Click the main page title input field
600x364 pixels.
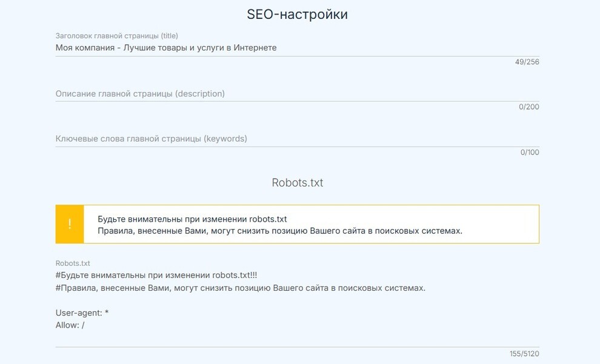[298, 48]
